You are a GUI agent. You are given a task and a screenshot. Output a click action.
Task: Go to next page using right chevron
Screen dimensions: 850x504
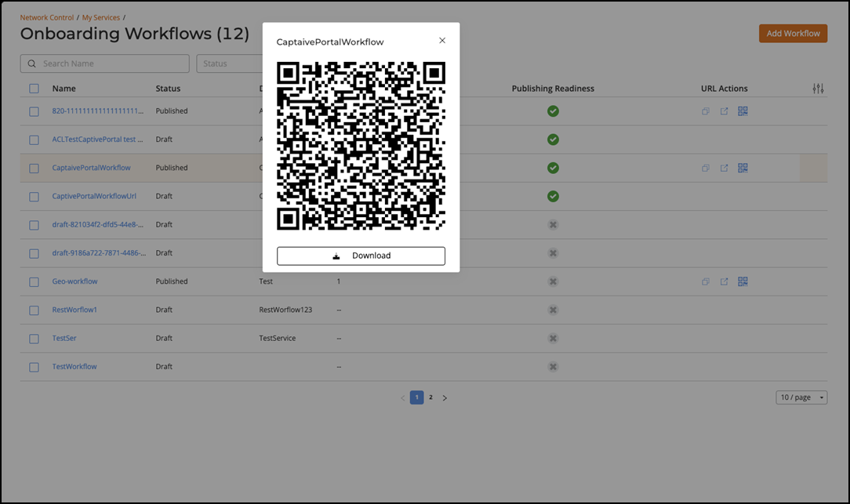click(x=445, y=398)
